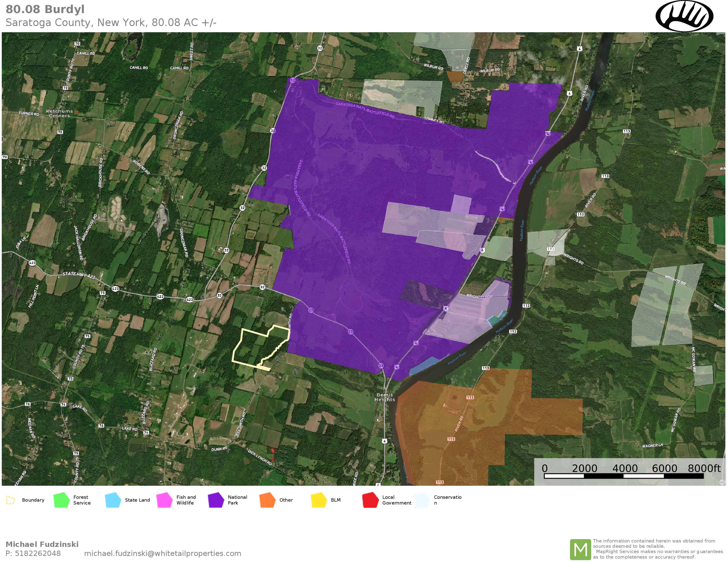Click the green MapRight M logo
728x563 pixels.
580,549
